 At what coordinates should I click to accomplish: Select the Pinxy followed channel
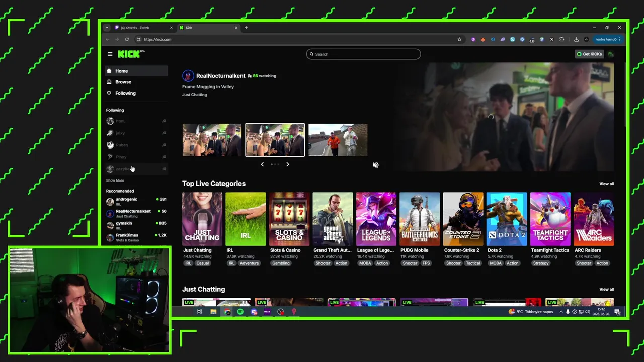[x=136, y=157]
